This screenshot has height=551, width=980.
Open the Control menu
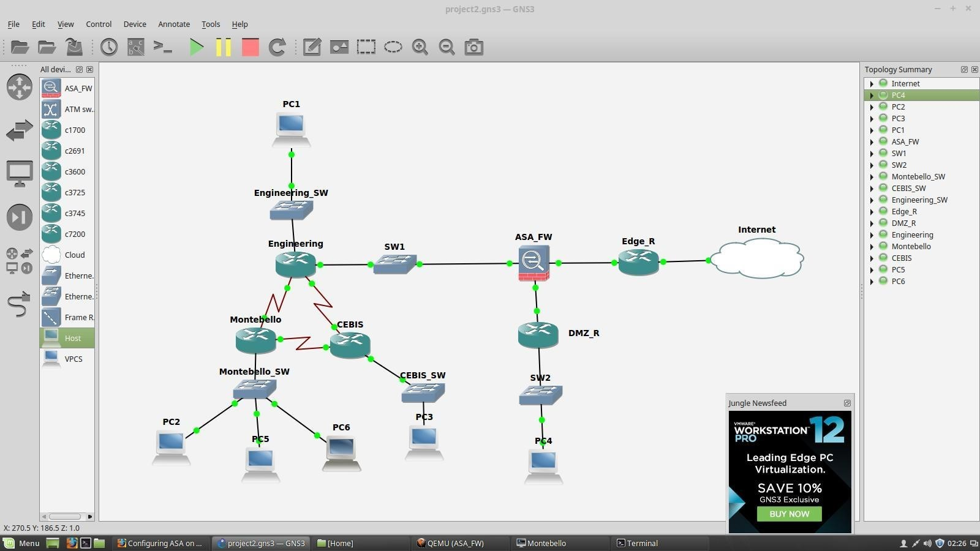coord(98,24)
